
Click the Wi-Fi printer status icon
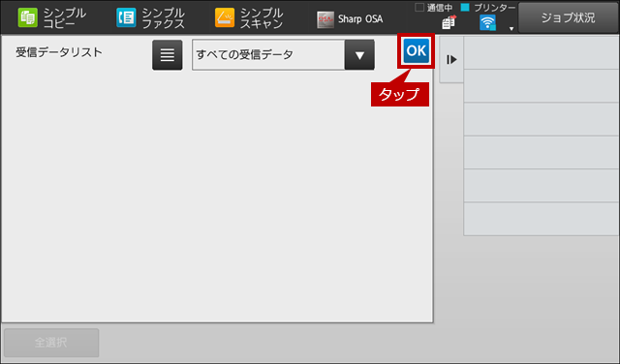487,22
